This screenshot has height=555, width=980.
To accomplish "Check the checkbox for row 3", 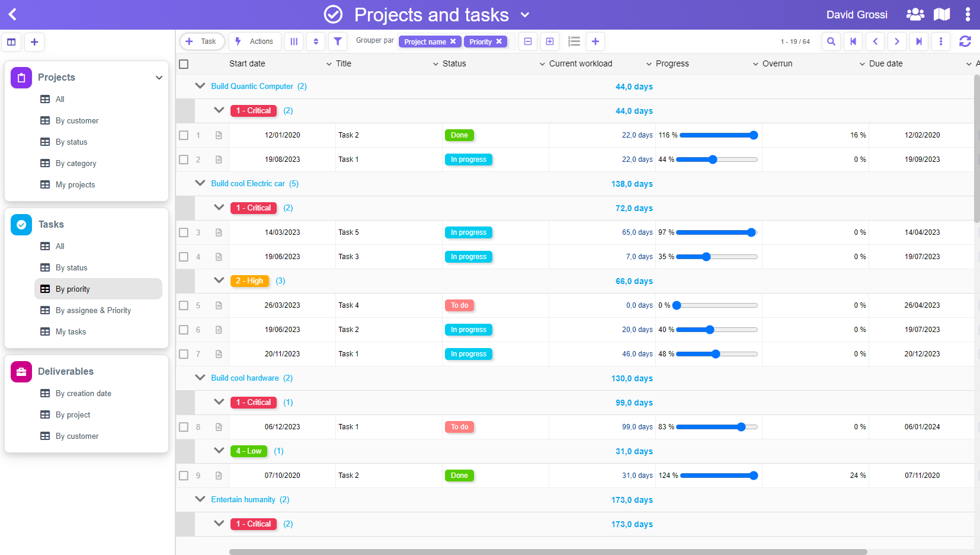I will (x=184, y=232).
